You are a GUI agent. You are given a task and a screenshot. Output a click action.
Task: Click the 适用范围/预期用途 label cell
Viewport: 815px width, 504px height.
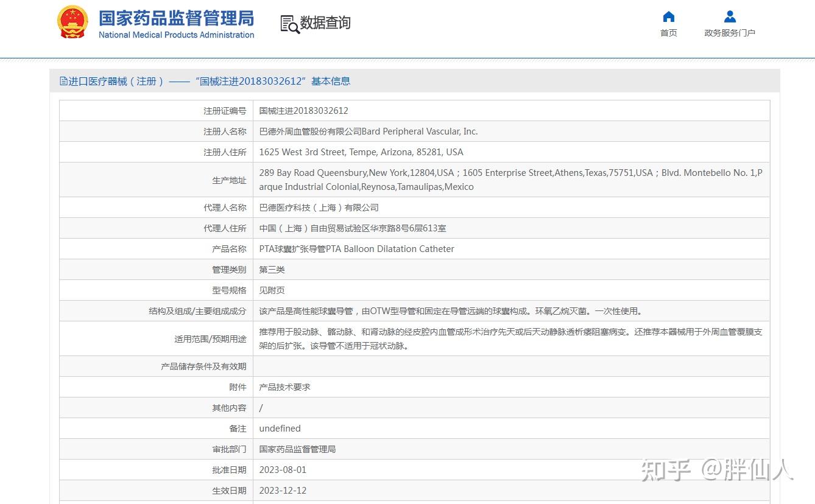click(157, 339)
